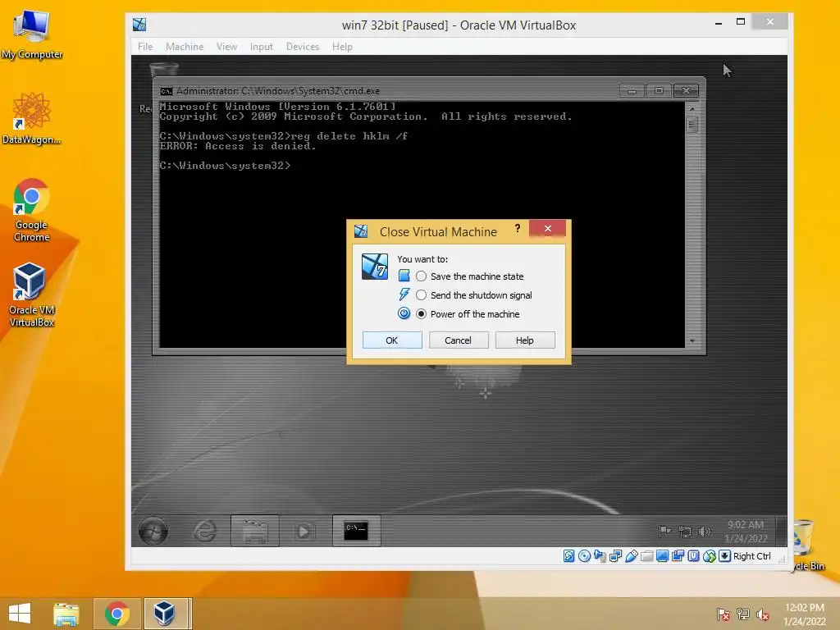
Task: Cancel the Close Virtual Machine dialog
Action: 459,340
